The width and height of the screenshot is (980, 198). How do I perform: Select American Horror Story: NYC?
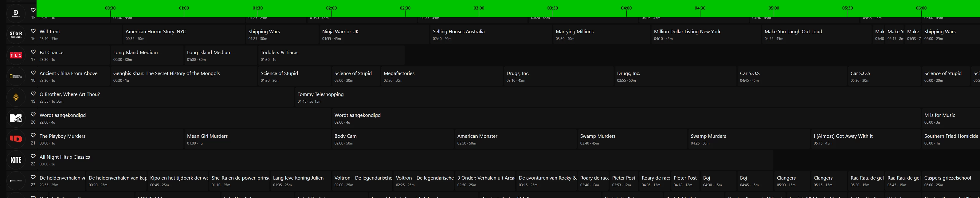(184, 35)
